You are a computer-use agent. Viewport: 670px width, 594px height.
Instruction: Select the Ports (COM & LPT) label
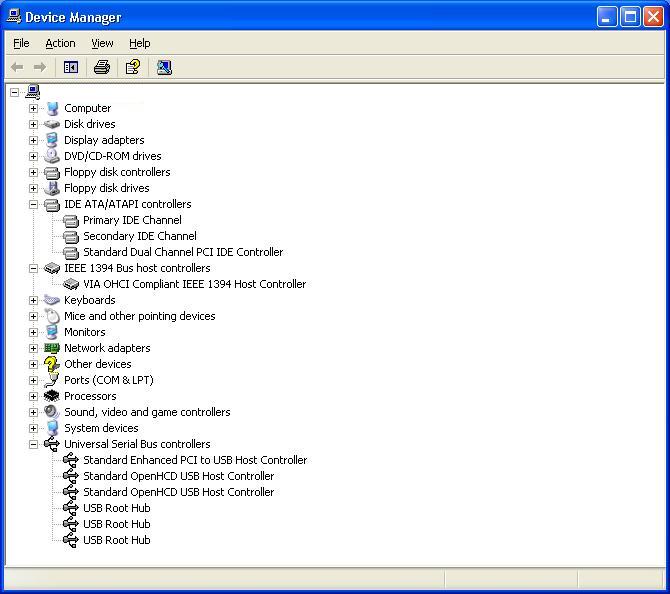pyautogui.click(x=109, y=380)
